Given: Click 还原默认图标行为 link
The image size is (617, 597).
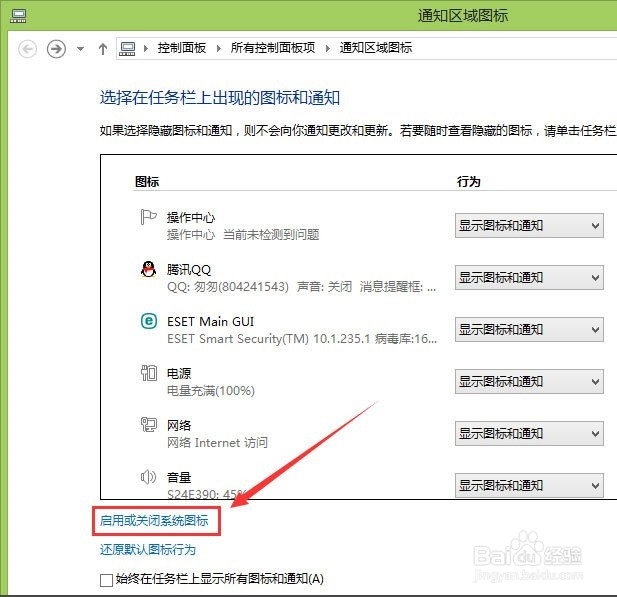Looking at the screenshot, I should (148, 549).
